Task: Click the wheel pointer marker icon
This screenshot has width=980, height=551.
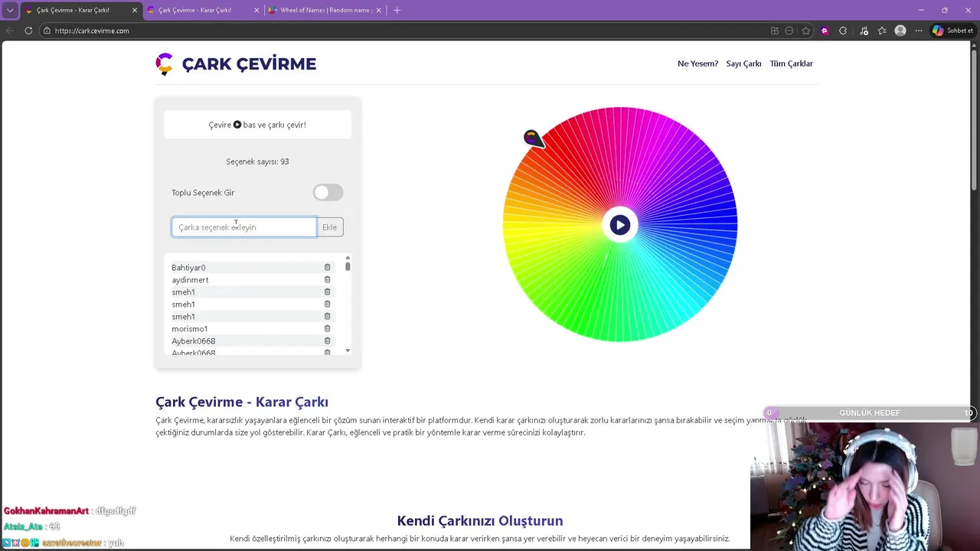Action: pos(533,138)
